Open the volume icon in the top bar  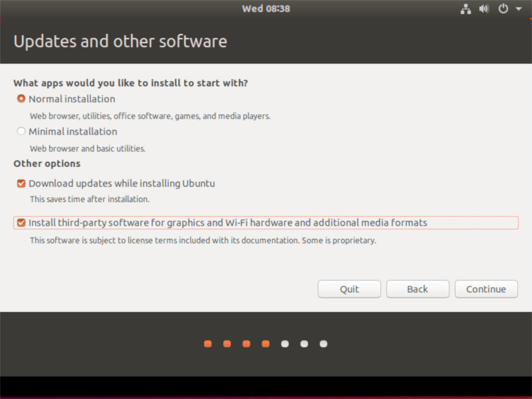coord(484,8)
